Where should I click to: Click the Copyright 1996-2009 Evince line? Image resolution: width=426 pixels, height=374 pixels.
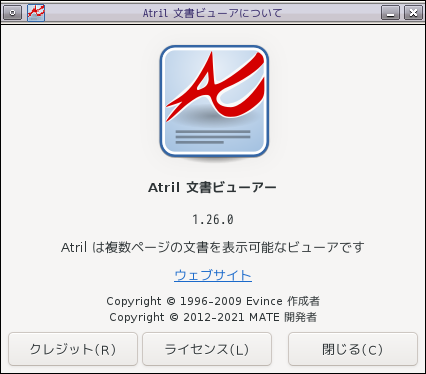click(x=213, y=301)
